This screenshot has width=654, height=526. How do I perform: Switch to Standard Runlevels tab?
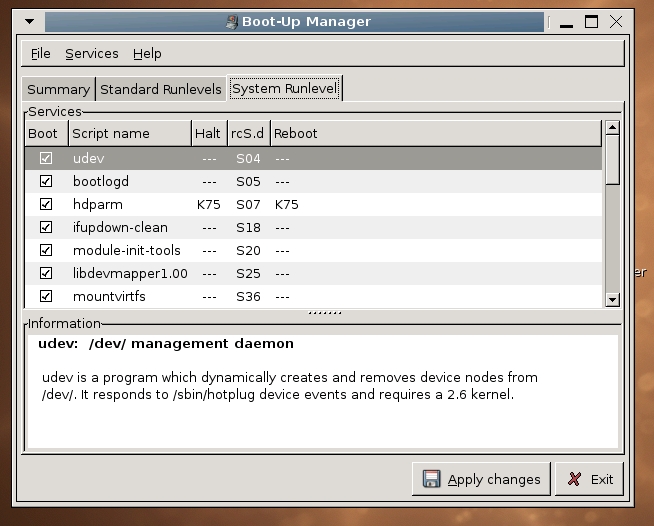tap(161, 89)
